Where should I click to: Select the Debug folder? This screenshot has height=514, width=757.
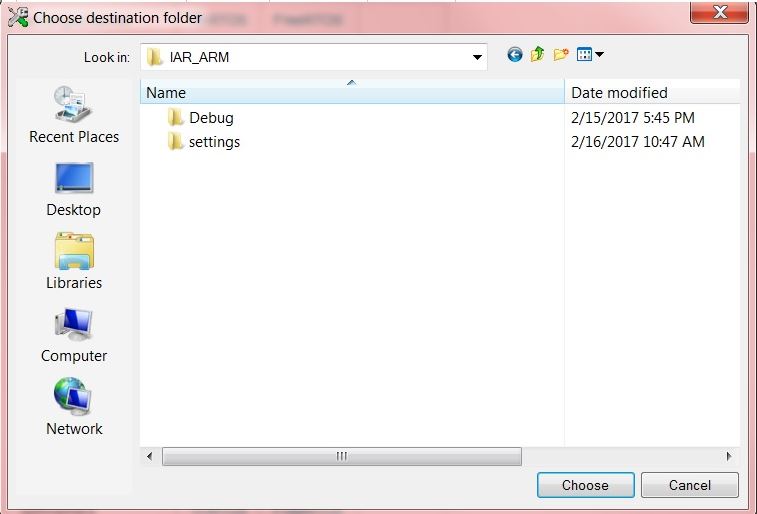[x=210, y=117]
